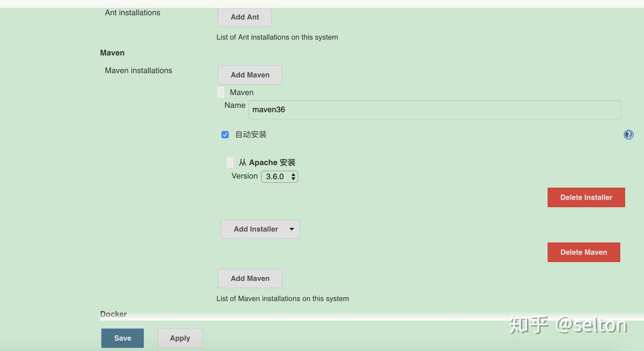Focus the Maven Name field with maven36

pos(435,110)
